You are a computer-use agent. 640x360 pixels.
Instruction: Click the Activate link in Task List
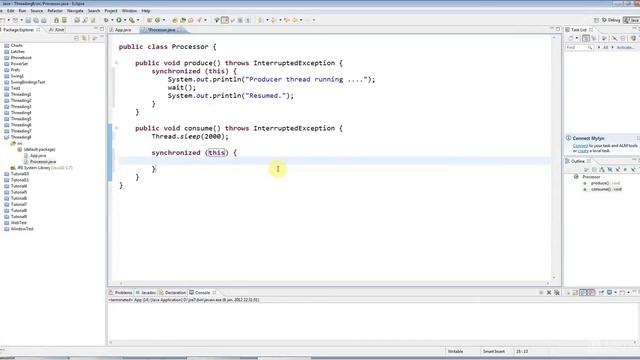pyautogui.click(x=625, y=47)
